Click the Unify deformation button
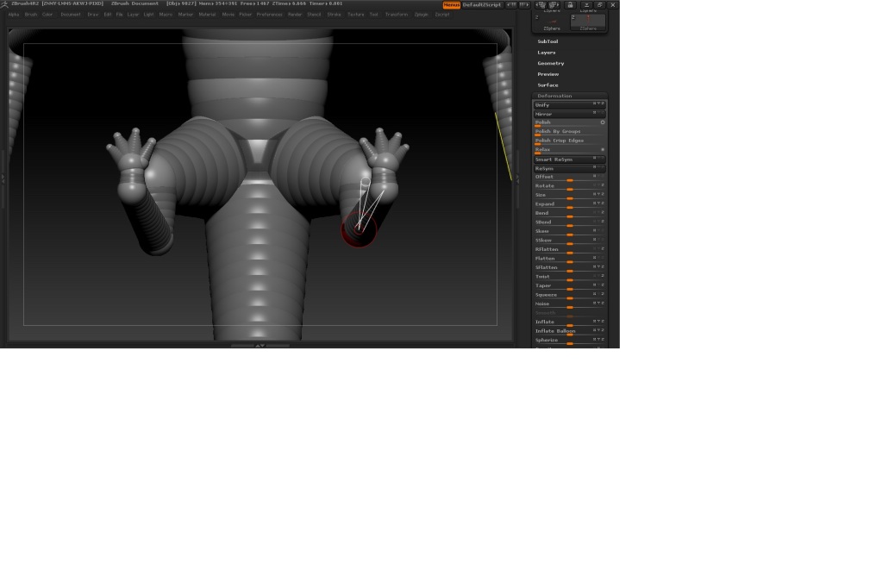The width and height of the screenshot is (882, 588). [x=569, y=104]
